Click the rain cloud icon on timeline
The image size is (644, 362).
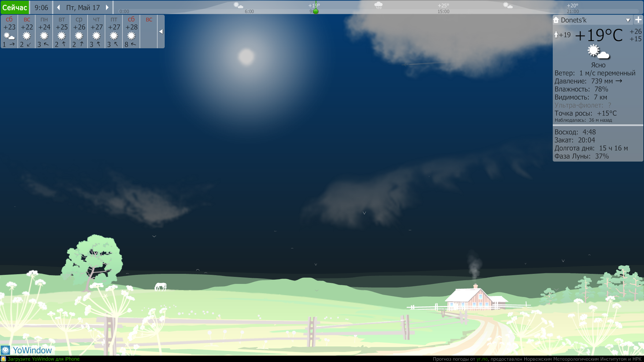click(x=378, y=5)
